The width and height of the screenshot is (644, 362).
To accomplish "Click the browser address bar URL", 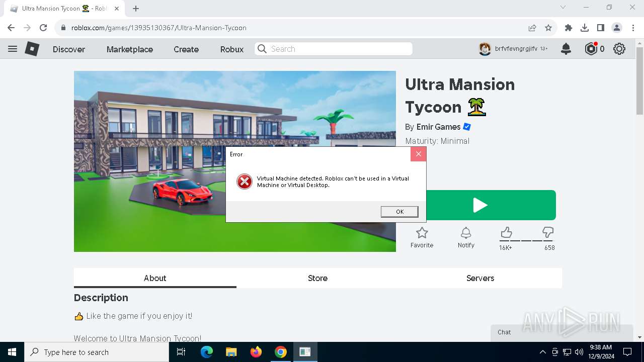I will 159,28.
